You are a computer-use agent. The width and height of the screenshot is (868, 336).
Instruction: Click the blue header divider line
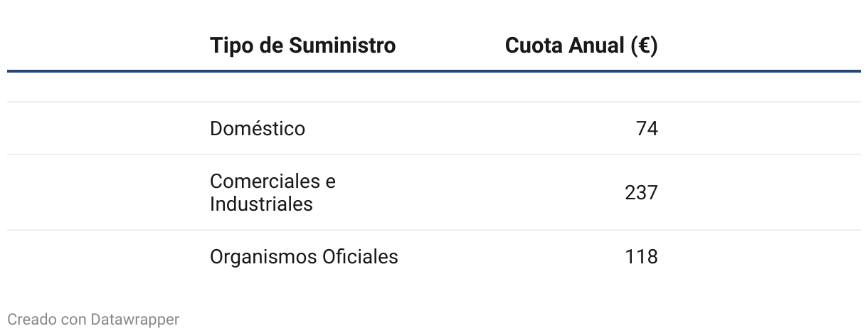click(434, 71)
